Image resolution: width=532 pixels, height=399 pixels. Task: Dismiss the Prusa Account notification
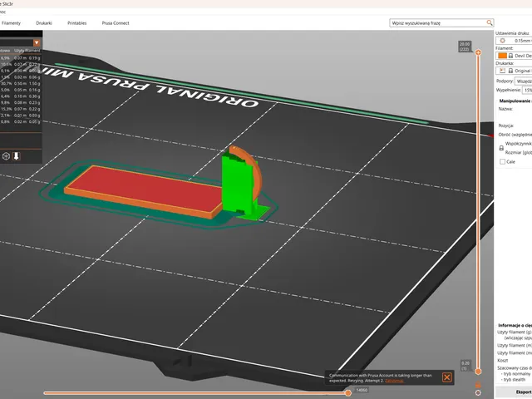click(x=447, y=377)
